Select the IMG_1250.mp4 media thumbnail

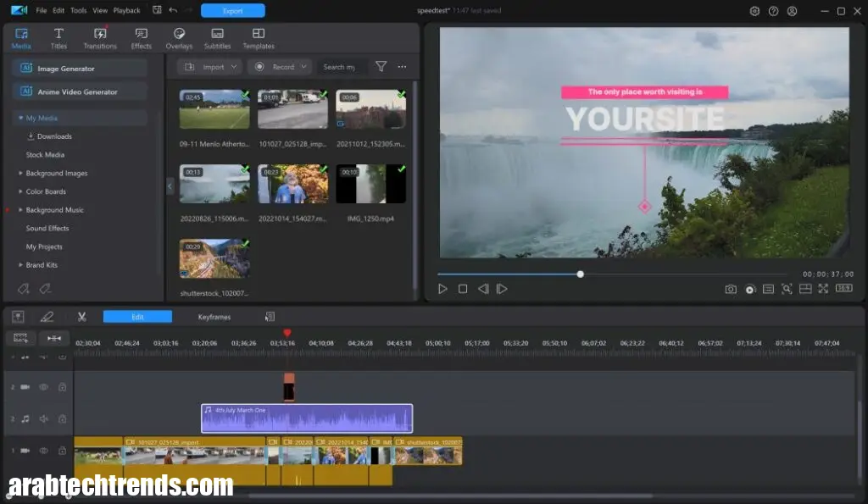tap(370, 184)
